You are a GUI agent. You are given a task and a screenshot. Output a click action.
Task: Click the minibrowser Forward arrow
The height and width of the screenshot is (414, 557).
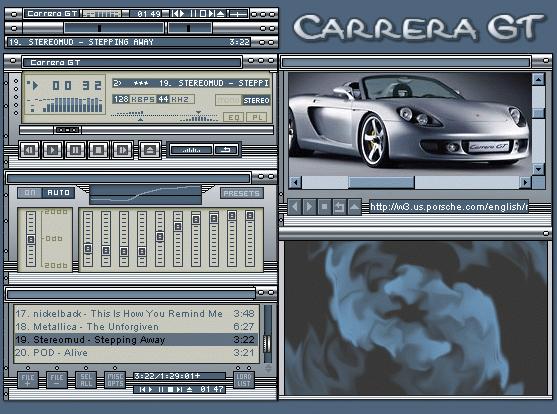309,206
